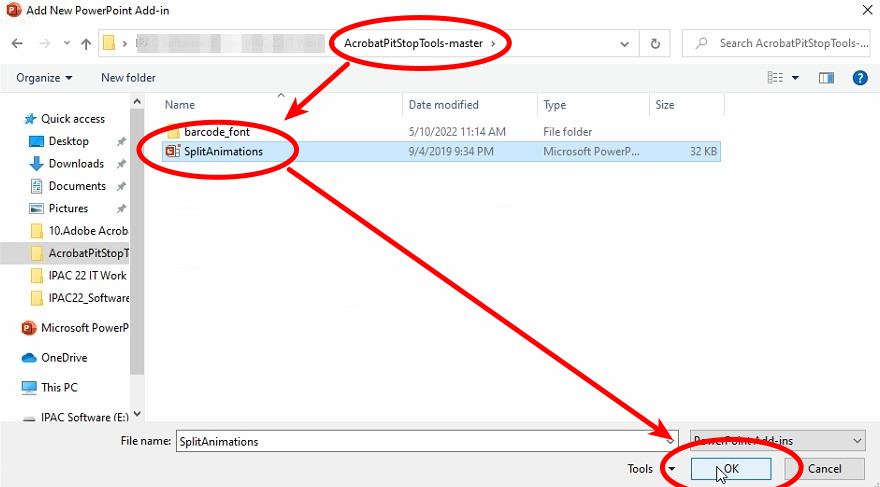Click the New folder button
Viewport: 880px width, 487px height.
click(x=128, y=78)
